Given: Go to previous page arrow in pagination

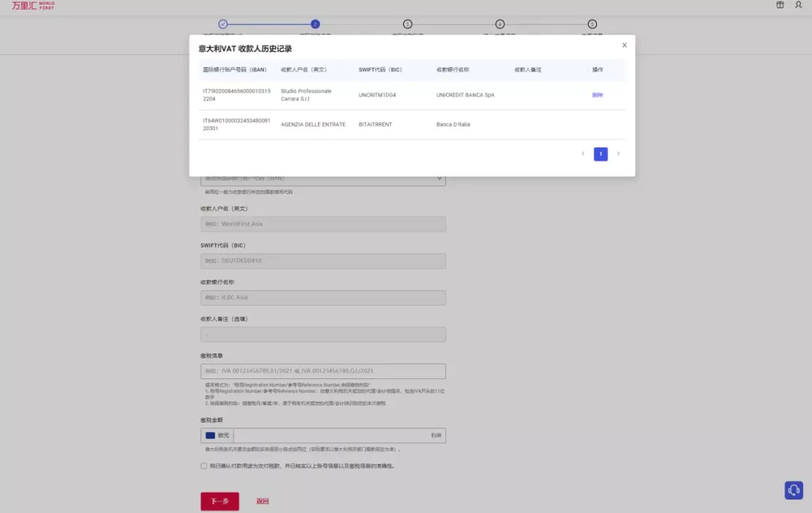Looking at the screenshot, I should click(583, 154).
